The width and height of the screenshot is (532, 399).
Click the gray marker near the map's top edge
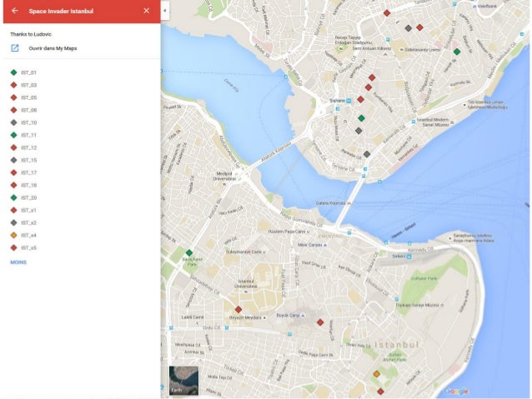pyautogui.click(x=408, y=27)
